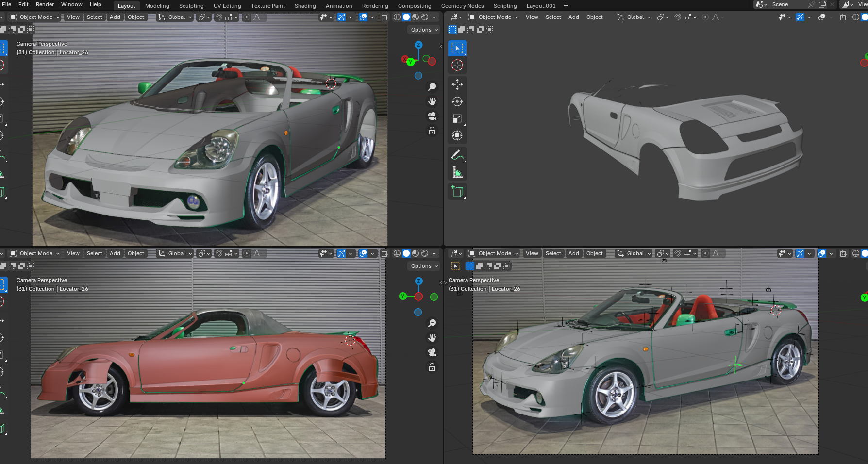Choose the Add Cube tool in top-right viewport
The height and width of the screenshot is (464, 868).
(457, 191)
